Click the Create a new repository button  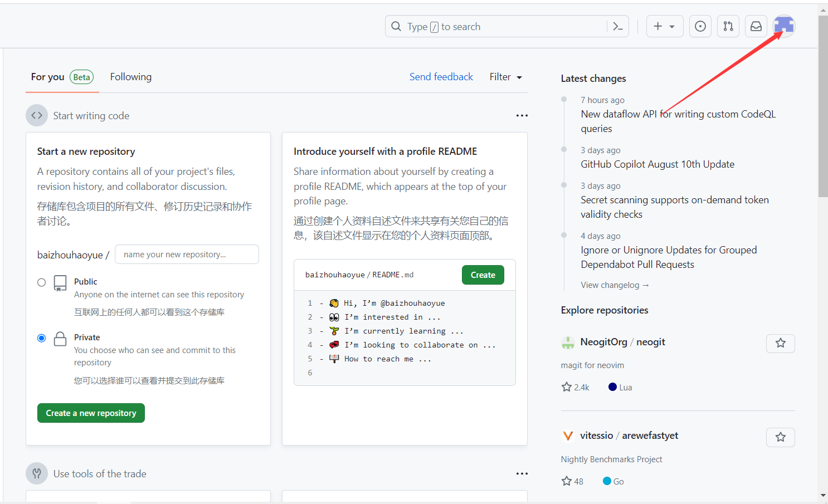click(x=91, y=413)
